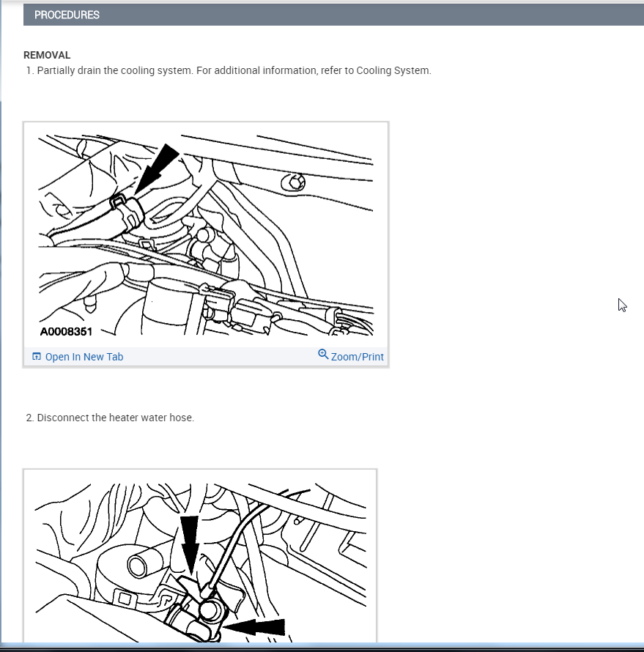This screenshot has width=644, height=652.
Task: Click the Zoom/Print link
Action: (357, 357)
